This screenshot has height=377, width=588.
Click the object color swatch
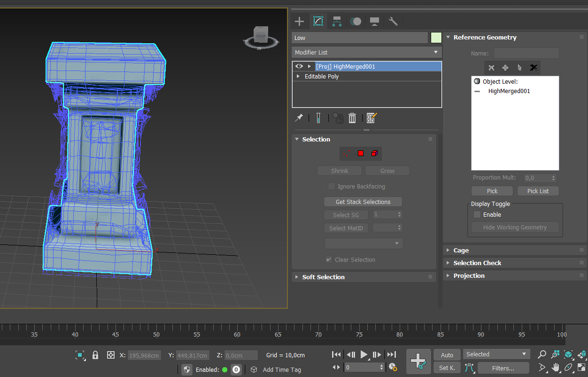[x=436, y=38]
